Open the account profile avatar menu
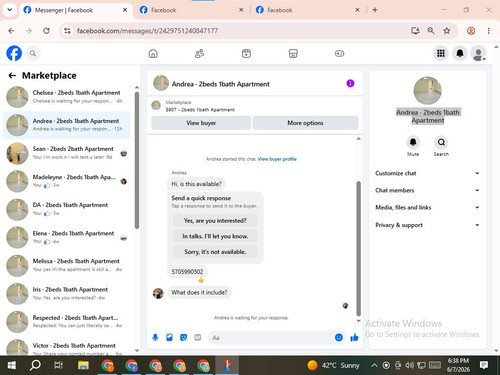The image size is (500, 375). [478, 53]
